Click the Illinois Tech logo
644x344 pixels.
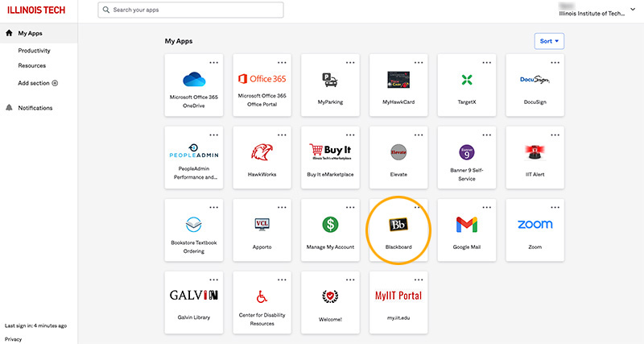pyautogui.click(x=36, y=10)
